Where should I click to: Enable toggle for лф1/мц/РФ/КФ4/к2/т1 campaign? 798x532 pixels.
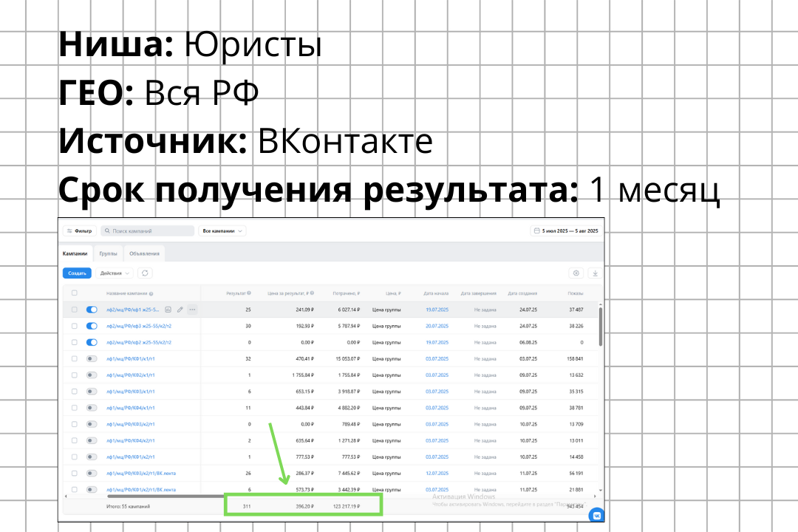click(x=92, y=440)
